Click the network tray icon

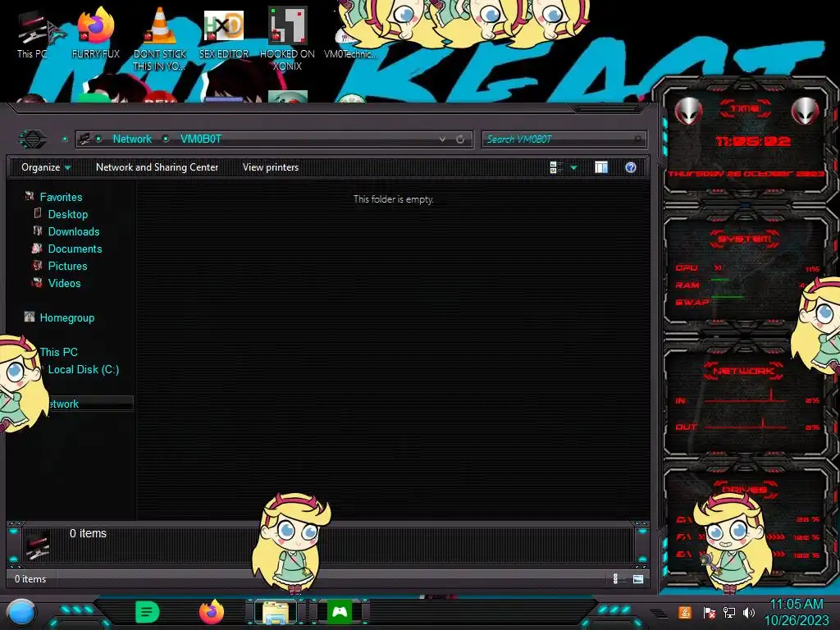729,612
